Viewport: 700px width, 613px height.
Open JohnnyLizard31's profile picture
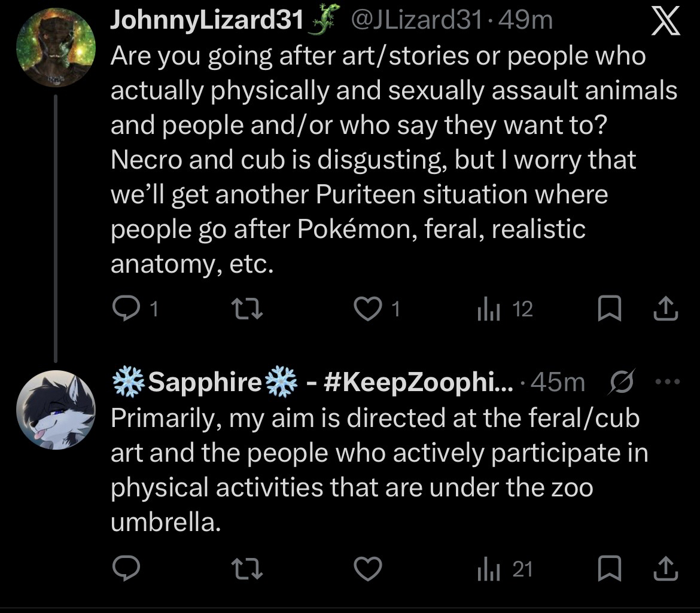click(56, 48)
